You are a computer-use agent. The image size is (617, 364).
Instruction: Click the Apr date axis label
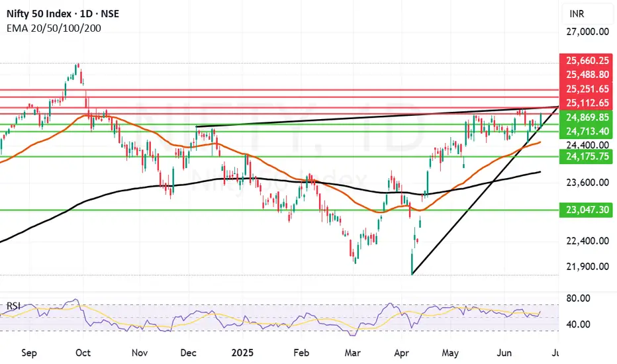click(x=401, y=353)
